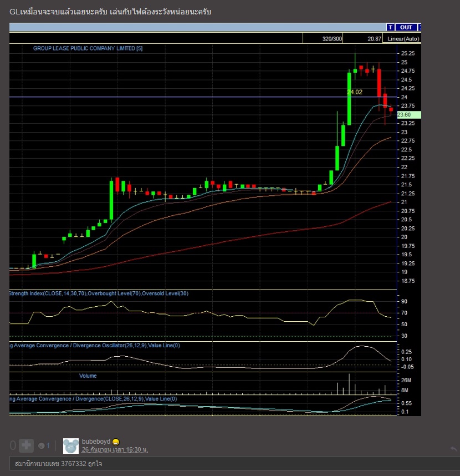
Task: Click the smiley icon beside bubeboyd
Action: pos(115,442)
